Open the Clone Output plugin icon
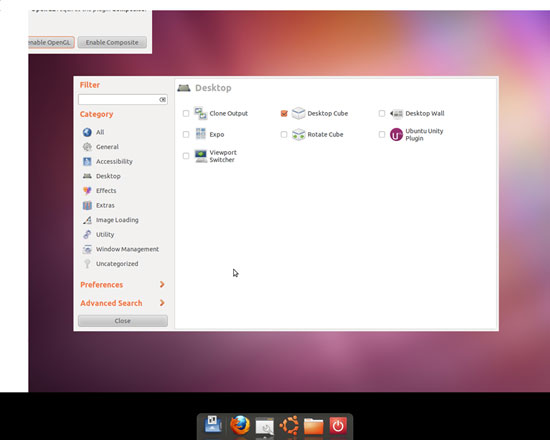550x440 pixels. click(x=201, y=113)
